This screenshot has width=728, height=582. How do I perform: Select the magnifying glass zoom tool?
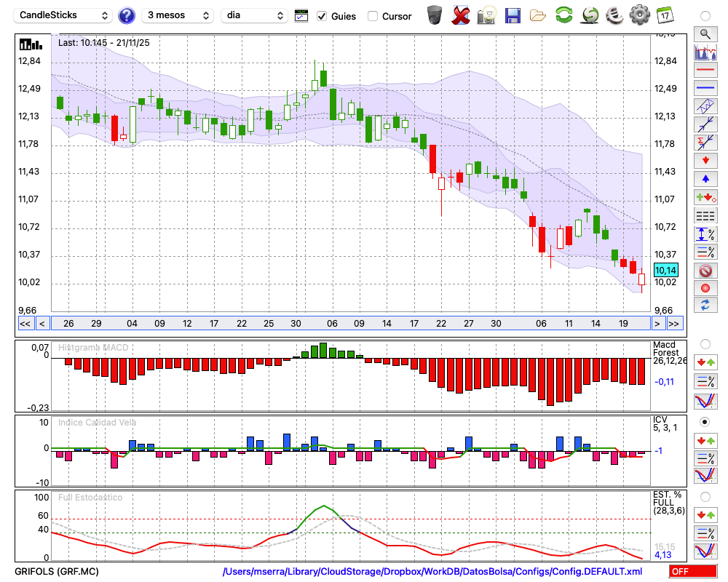[705, 33]
